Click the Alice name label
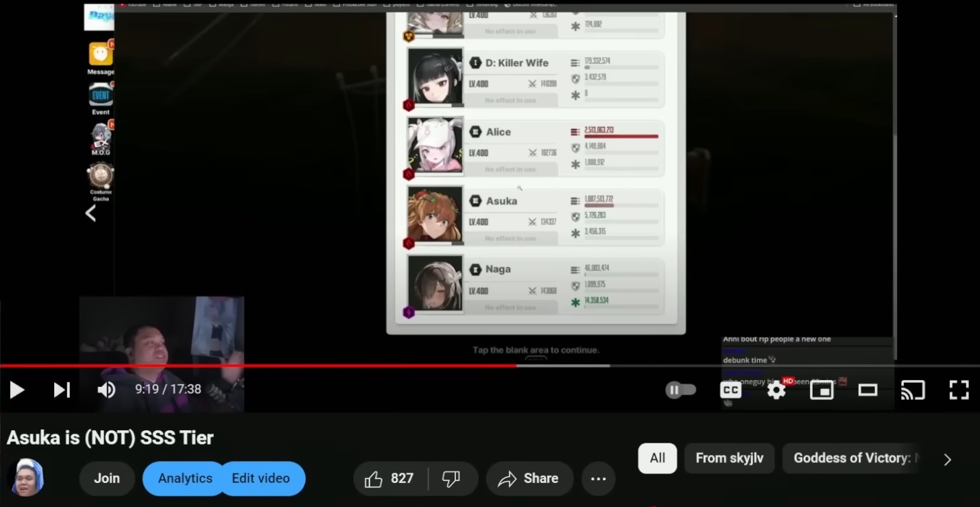980x507 pixels. point(499,132)
